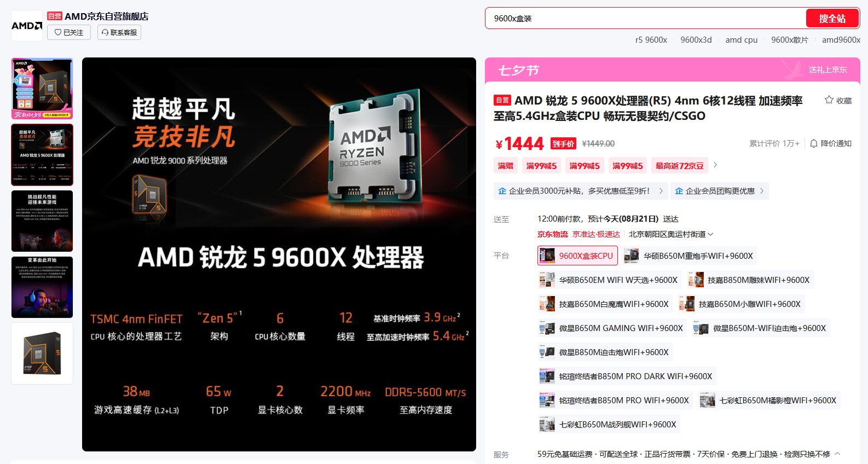Click 京准达·极速达 delivery text
This screenshot has width=868, height=464.
click(596, 234)
